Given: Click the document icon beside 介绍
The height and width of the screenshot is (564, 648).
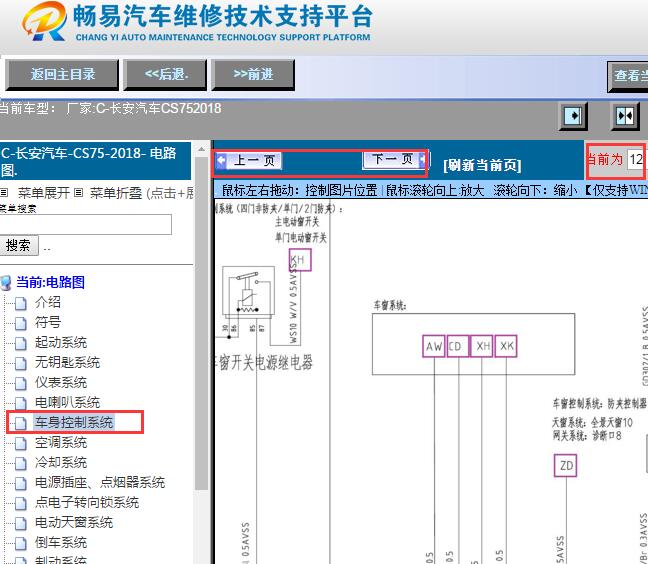Looking at the screenshot, I should [21, 303].
